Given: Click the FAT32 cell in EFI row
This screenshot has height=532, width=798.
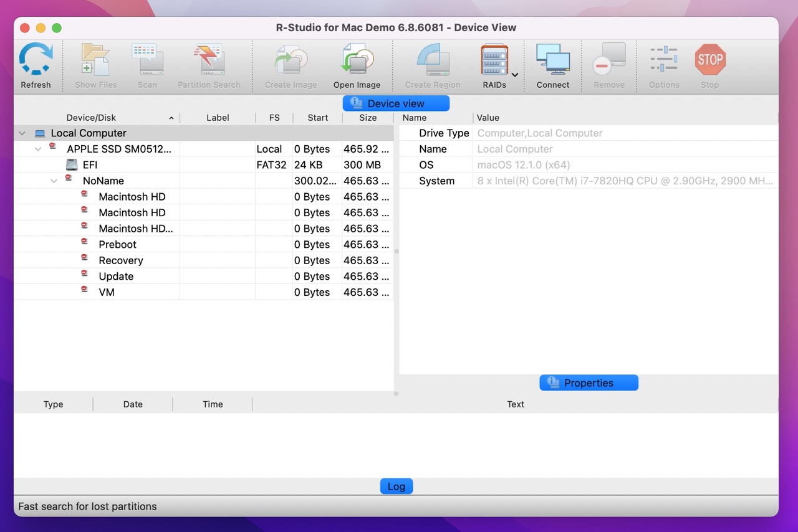Looking at the screenshot, I should (272, 165).
